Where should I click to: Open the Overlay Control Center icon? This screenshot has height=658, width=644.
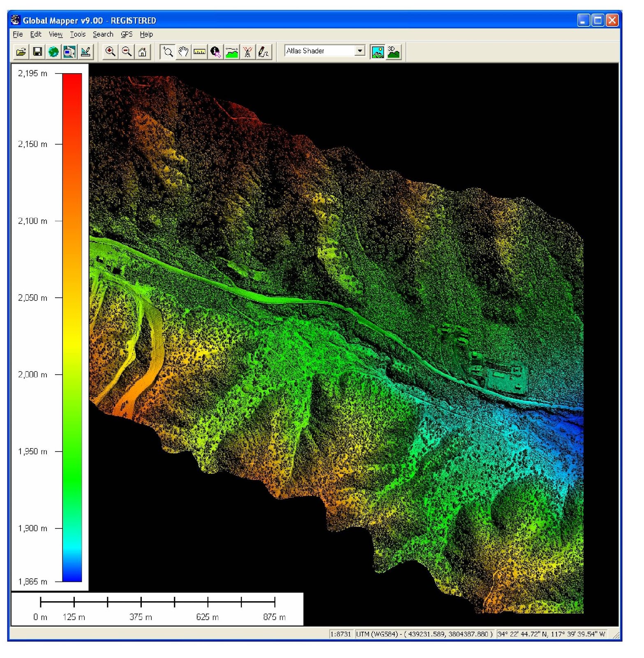coord(85,52)
